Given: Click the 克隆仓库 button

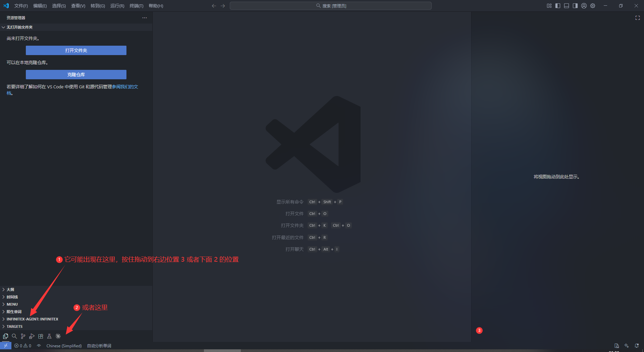Looking at the screenshot, I should point(76,75).
